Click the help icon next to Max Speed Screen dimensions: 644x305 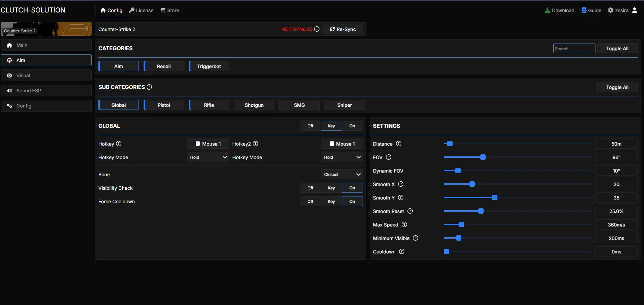[404, 225]
